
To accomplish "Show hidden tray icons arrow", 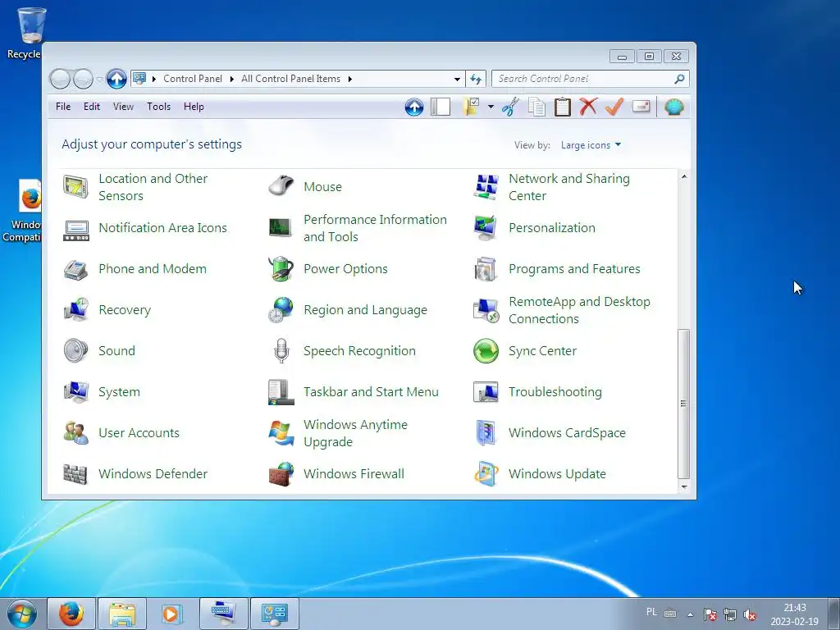I will tap(690, 614).
